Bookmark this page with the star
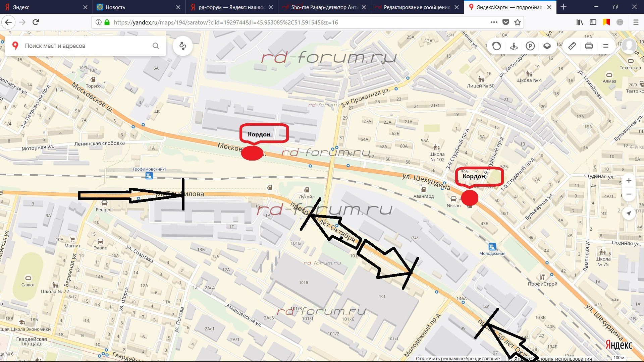Viewport: 644px width, 362px height. coord(518,22)
